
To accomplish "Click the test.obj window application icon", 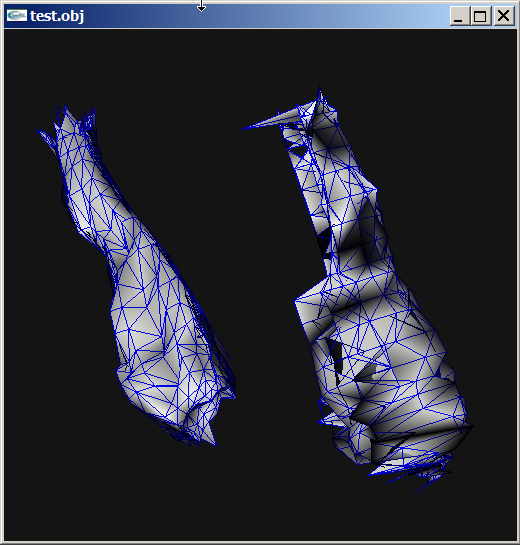I will (17, 16).
